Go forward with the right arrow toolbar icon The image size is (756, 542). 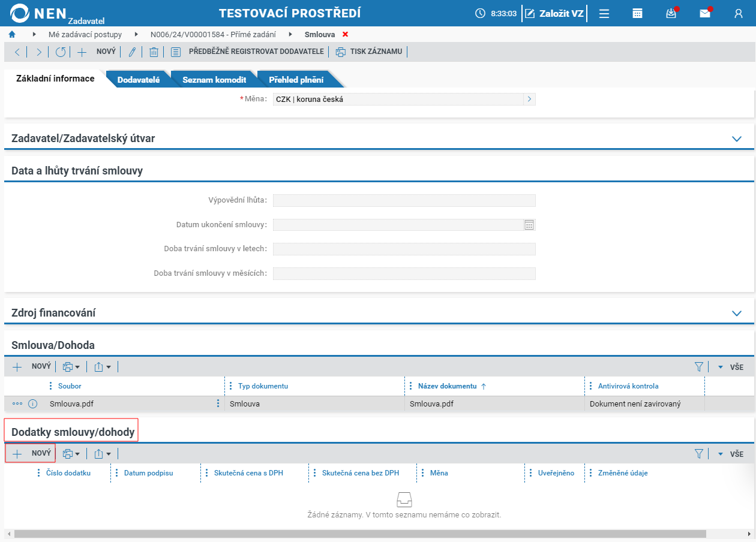pyautogui.click(x=39, y=52)
